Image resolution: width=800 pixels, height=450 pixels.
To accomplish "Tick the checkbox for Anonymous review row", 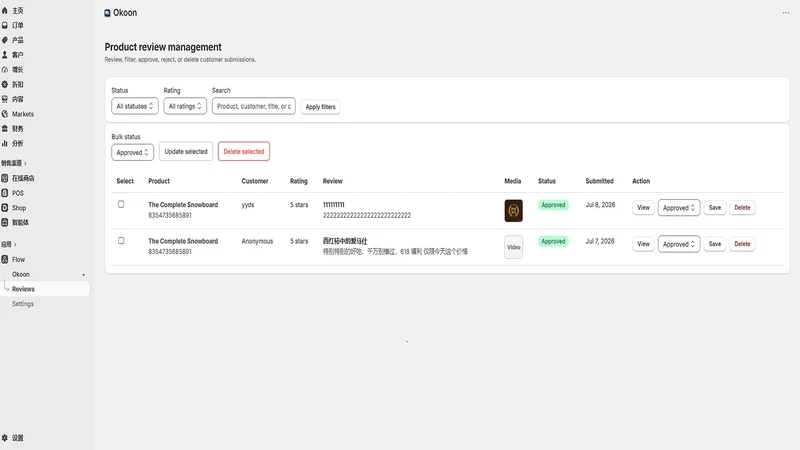I will 121,240.
